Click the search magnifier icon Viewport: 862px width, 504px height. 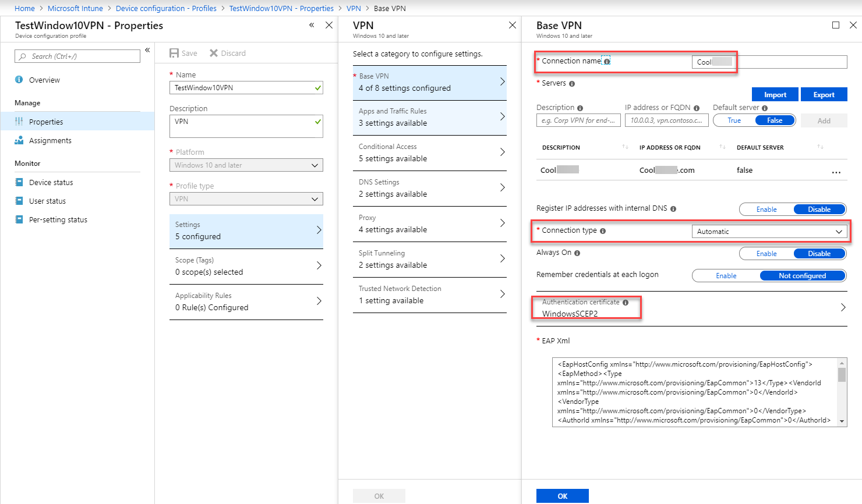point(23,56)
